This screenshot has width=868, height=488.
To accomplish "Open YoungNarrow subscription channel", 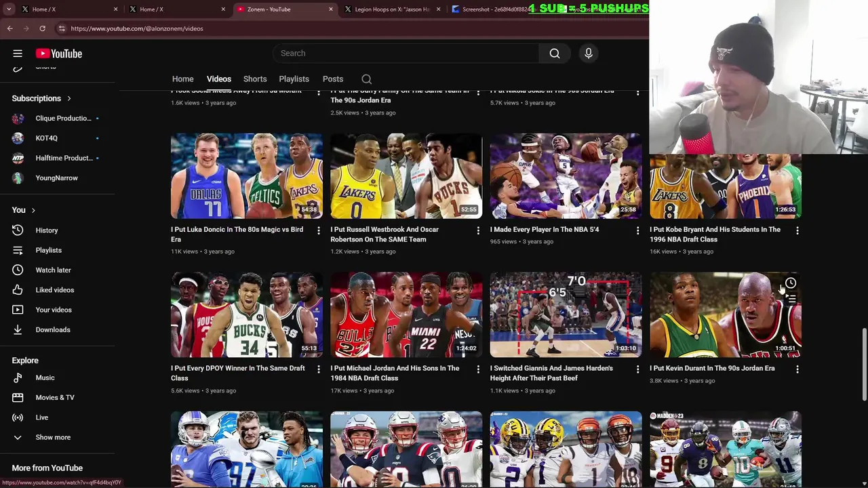I will 58,178.
